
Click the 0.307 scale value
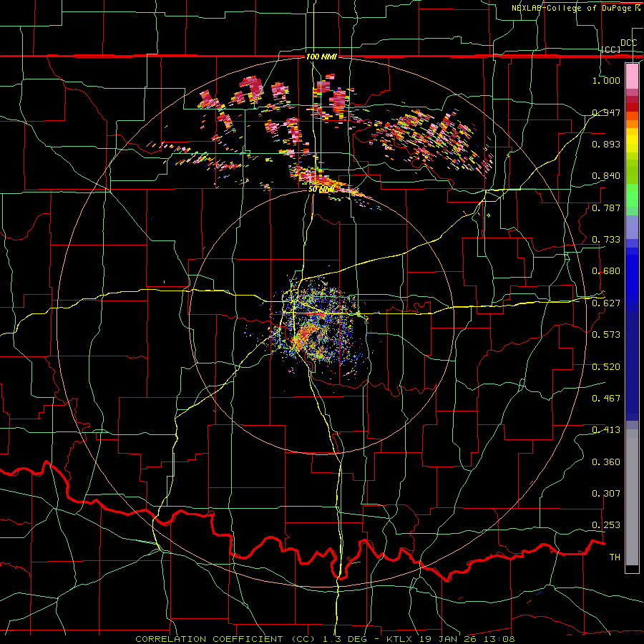pos(606,494)
